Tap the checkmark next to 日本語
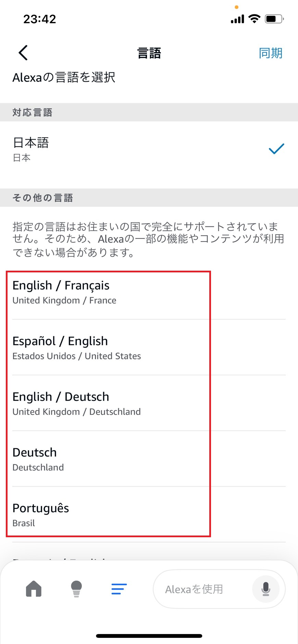Image resolution: width=298 pixels, height=644 pixels. pos(276,148)
